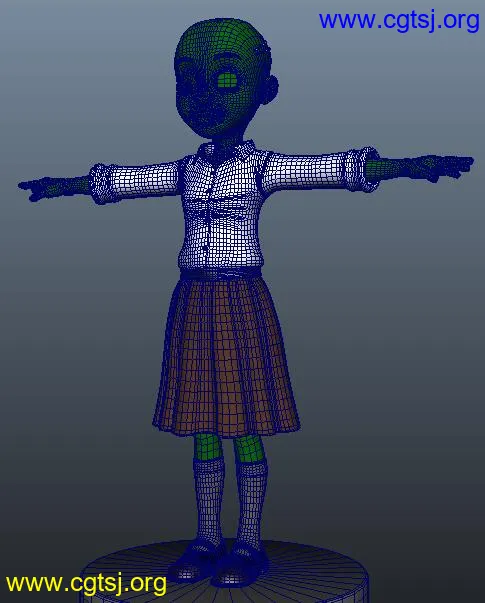Select the green knee on the right of the screen

tap(250, 449)
